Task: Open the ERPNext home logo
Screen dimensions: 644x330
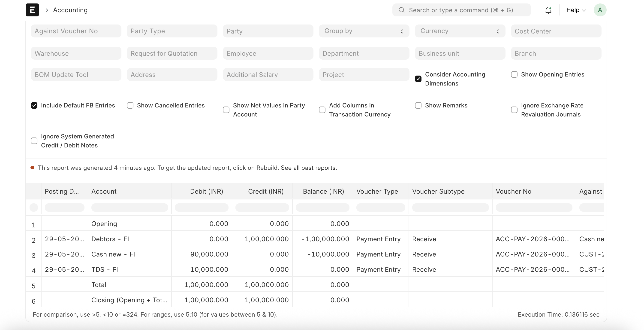Action: 32,10
